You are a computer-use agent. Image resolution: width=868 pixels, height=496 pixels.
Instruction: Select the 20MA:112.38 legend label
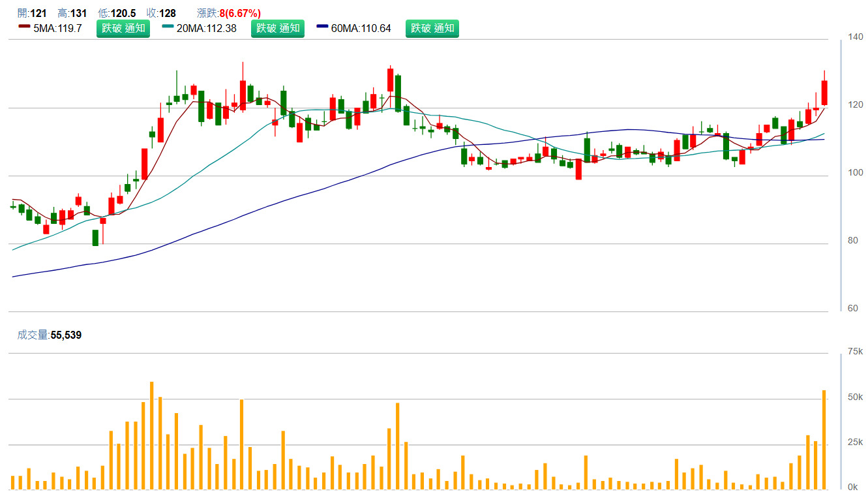point(207,28)
